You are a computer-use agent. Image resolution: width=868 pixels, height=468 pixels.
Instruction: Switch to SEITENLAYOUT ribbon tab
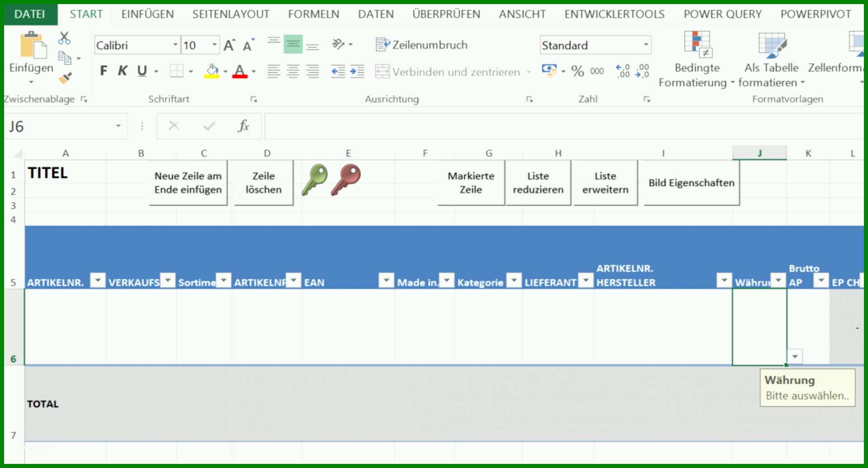231,14
